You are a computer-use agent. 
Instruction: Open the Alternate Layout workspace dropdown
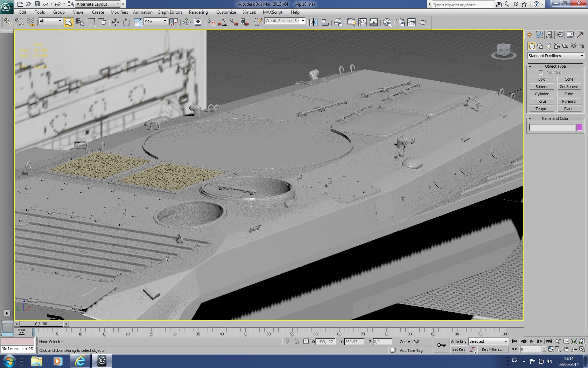pos(98,4)
